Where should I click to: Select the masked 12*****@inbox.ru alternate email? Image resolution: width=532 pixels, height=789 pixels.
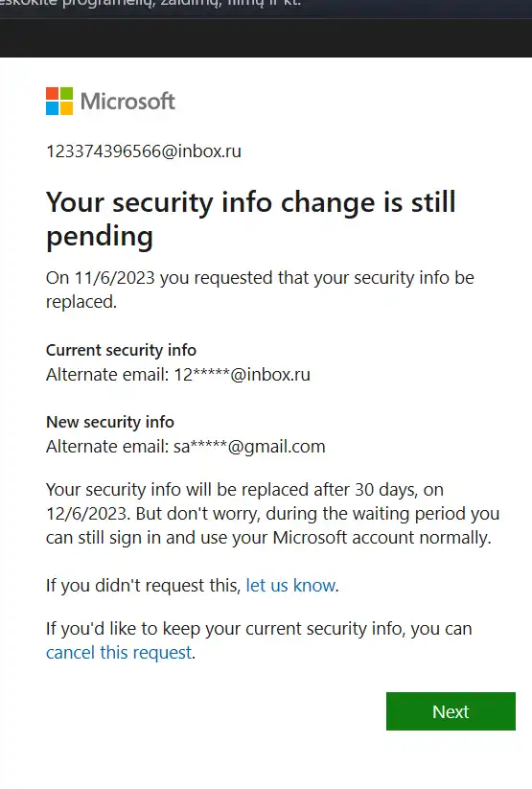click(x=243, y=375)
